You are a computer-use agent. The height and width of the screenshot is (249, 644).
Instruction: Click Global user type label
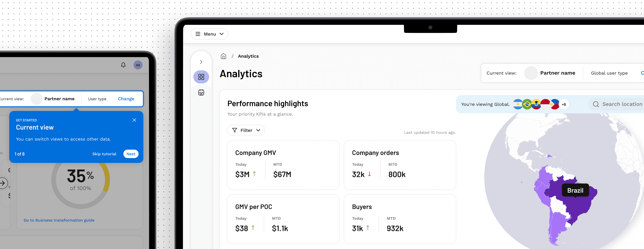(x=609, y=73)
